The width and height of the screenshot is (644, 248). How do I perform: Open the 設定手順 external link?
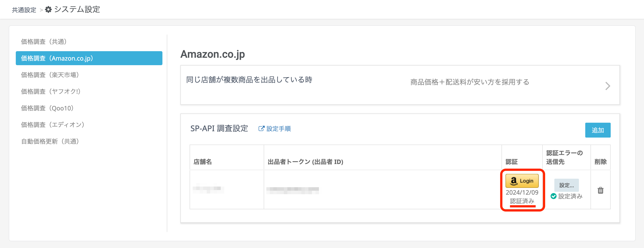point(278,129)
